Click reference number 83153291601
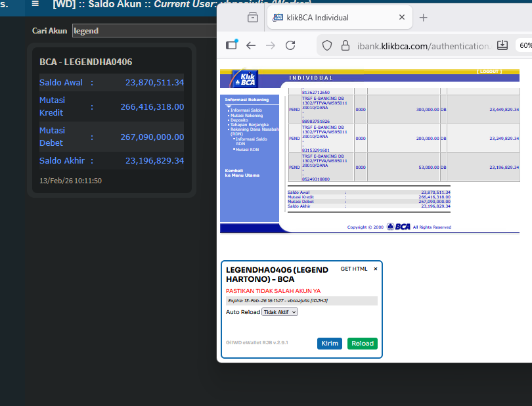532x406 pixels. pyautogui.click(x=316, y=150)
